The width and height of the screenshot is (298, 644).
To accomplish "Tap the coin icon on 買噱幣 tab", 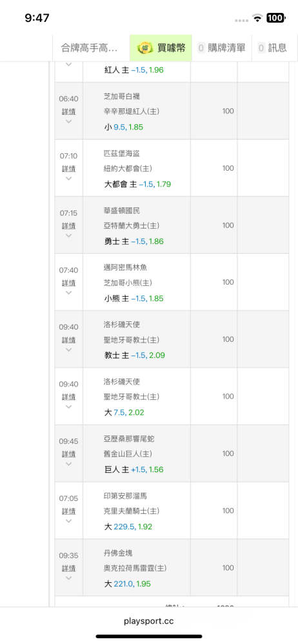I will 145,48.
